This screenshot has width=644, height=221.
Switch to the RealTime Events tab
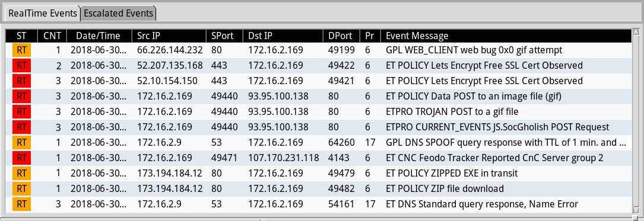tap(42, 13)
